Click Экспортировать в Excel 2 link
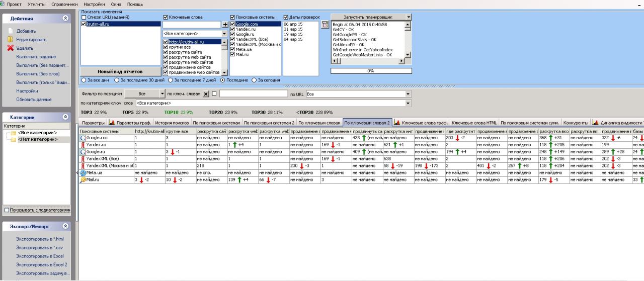This screenshot has height=281, width=644. (41, 264)
